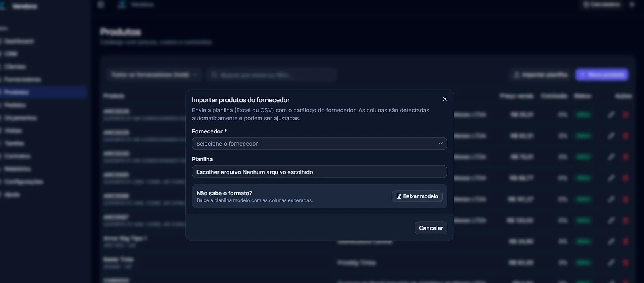Click the 'Baixe a planilha modelo' hint text
Viewport: 644px width, 283px height.
(x=255, y=200)
